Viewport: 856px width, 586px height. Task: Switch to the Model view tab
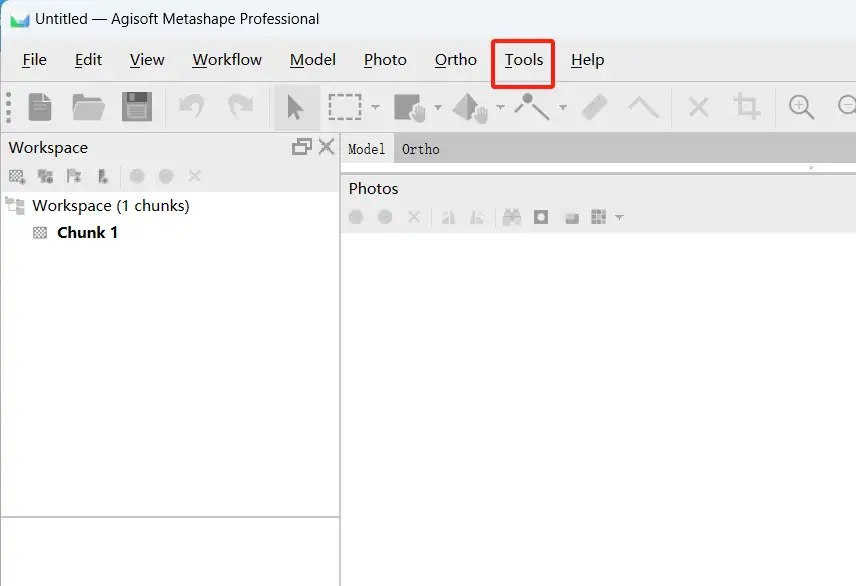click(x=366, y=149)
